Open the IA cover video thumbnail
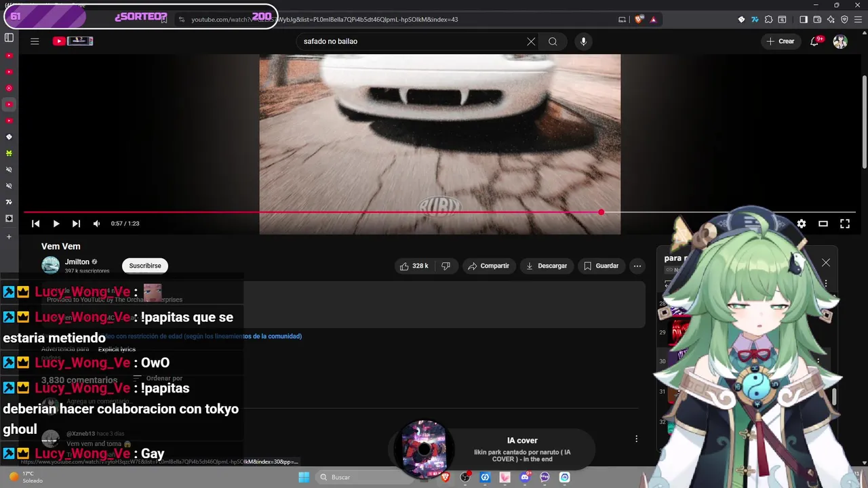 coord(424,449)
